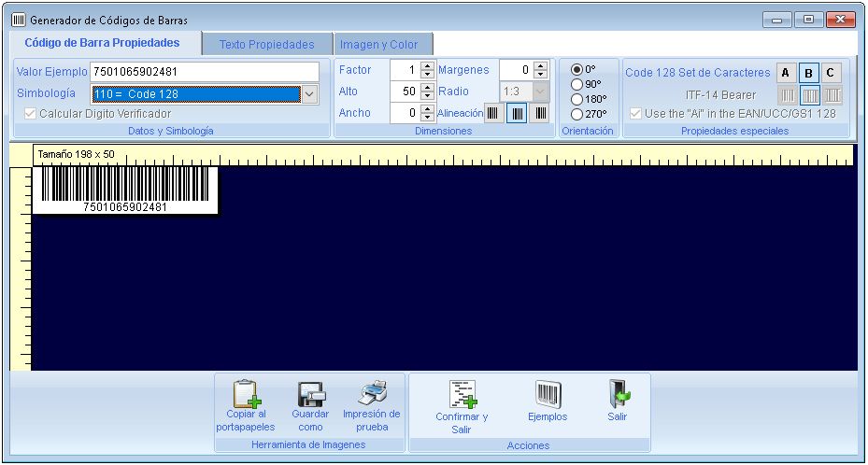Select Code 128 character set C
Viewport: 868px width, 465px height.
click(831, 73)
